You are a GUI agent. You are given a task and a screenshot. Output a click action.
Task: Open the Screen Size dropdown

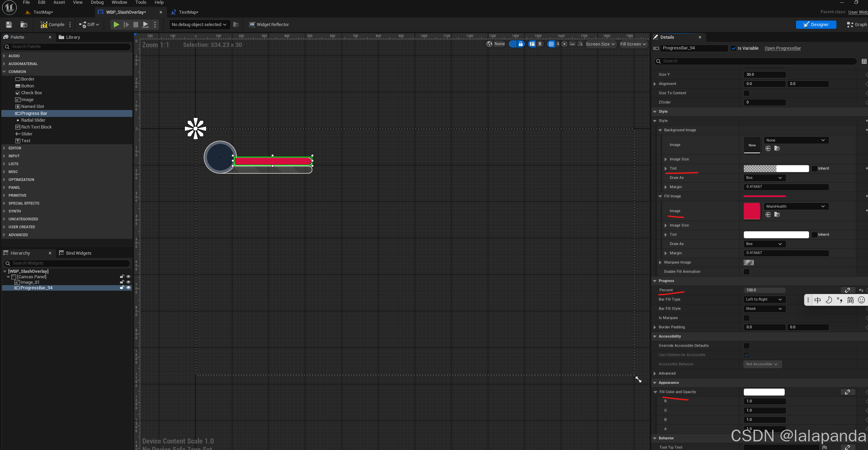600,44
